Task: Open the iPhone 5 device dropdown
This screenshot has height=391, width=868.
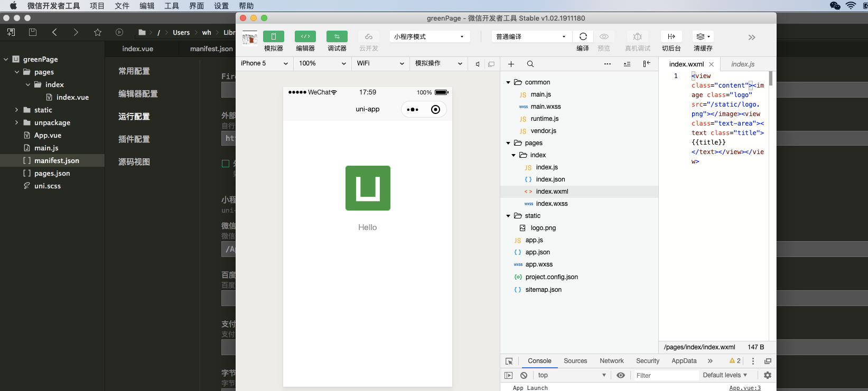Action: (264, 63)
